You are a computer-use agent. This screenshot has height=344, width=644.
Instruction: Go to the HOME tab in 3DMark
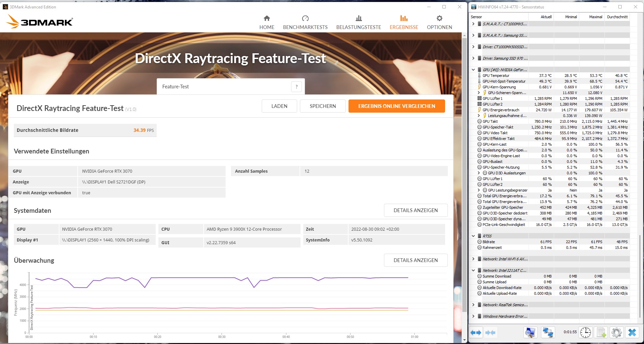coord(267,22)
